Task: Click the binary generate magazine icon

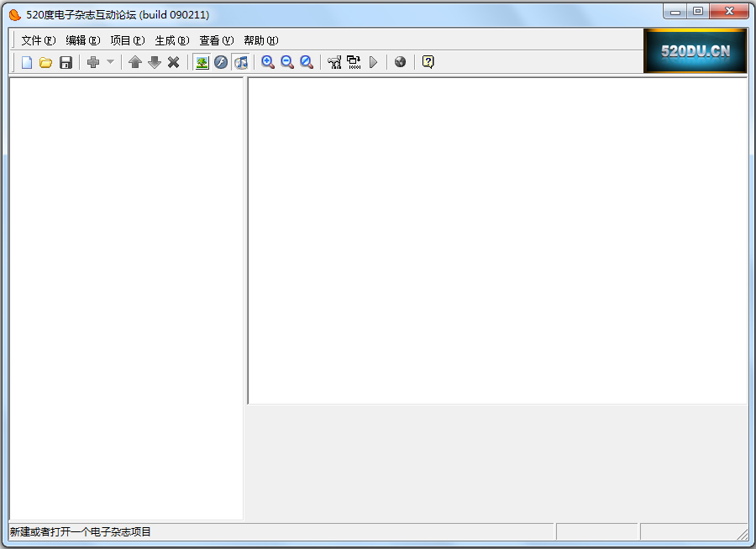Action: click(x=354, y=62)
